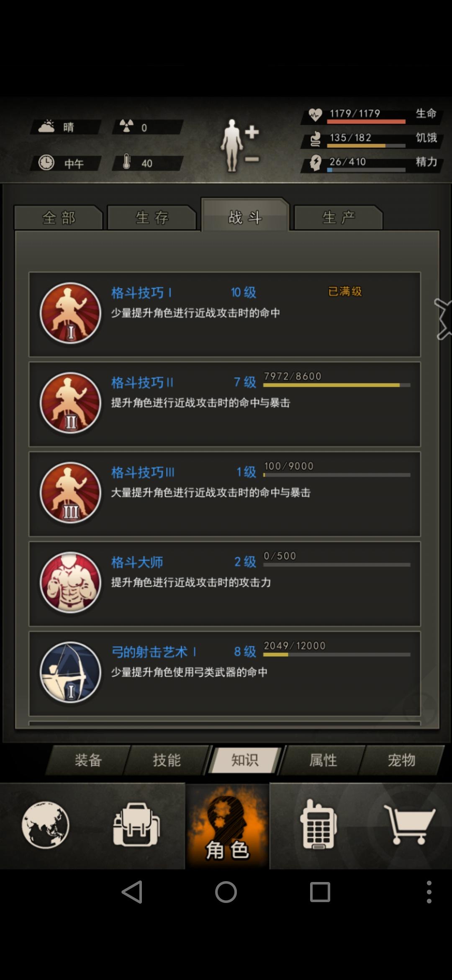Select the 格斗大师 muscle icon
Image resolution: width=452 pixels, height=980 pixels.
[70, 583]
